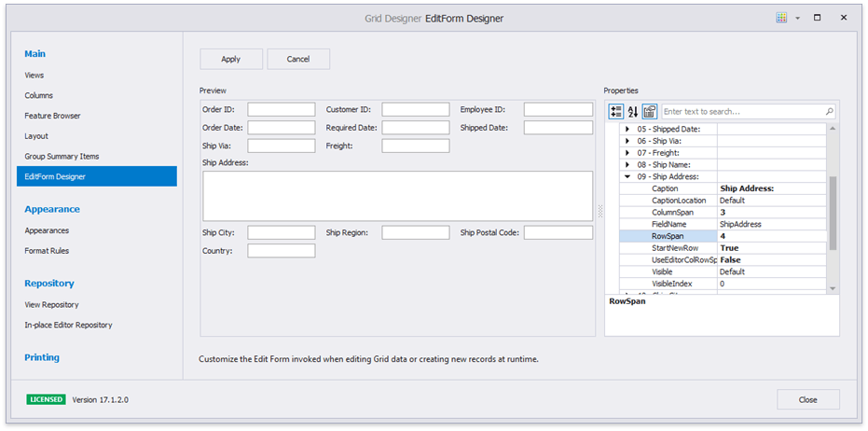The height and width of the screenshot is (431, 868).
Task: Click the property grid scroll-up arrow
Action: [833, 129]
